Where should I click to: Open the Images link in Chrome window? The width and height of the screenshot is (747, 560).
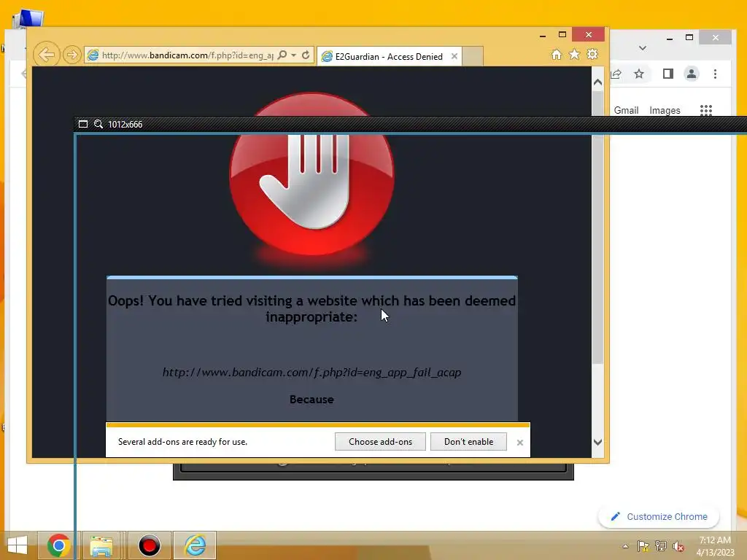665,111
